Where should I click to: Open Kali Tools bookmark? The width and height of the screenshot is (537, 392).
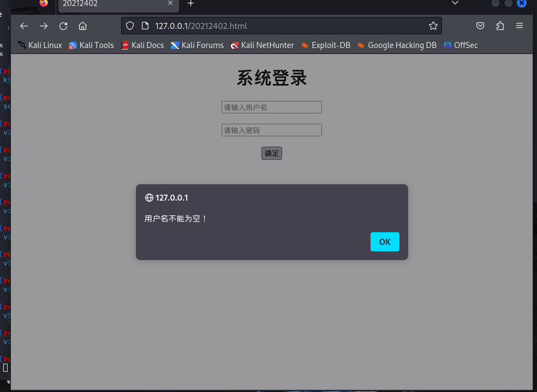point(91,45)
